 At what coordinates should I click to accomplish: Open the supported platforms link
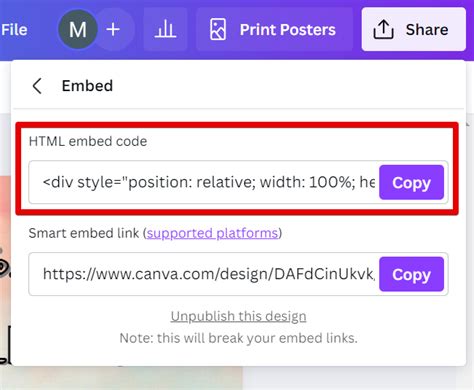coord(212,233)
